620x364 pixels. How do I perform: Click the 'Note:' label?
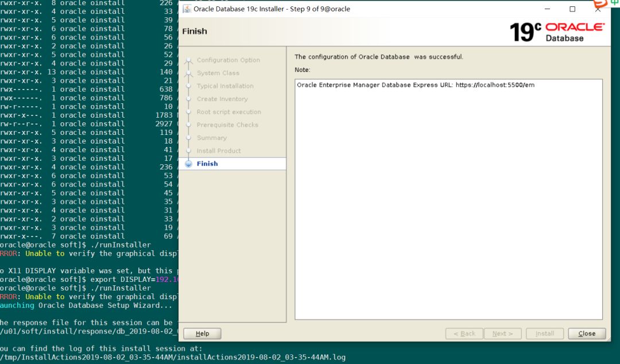303,70
